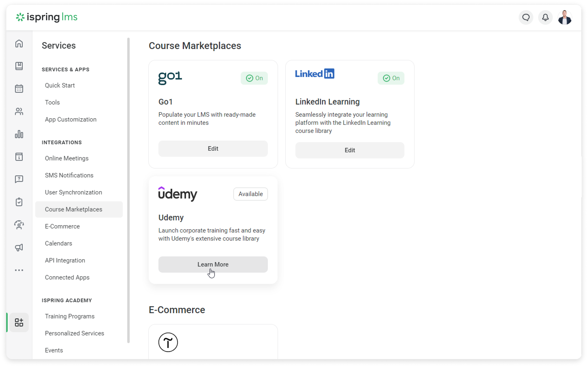Screen dimensions: 588x367
Task: Open the Home icon in sidebar
Action: pos(19,44)
